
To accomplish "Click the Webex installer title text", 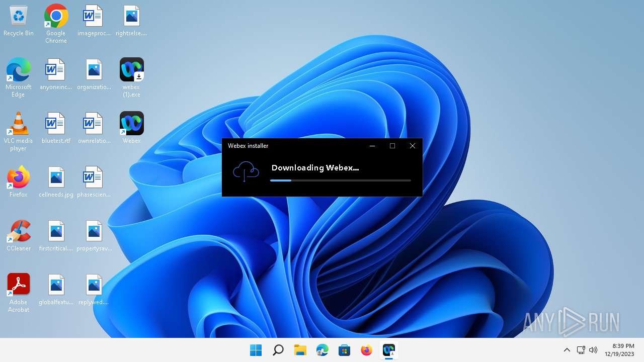I will click(x=248, y=146).
